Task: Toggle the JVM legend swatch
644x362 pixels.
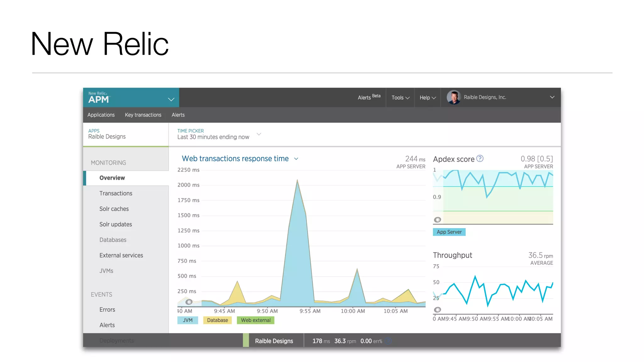Action: [187, 320]
